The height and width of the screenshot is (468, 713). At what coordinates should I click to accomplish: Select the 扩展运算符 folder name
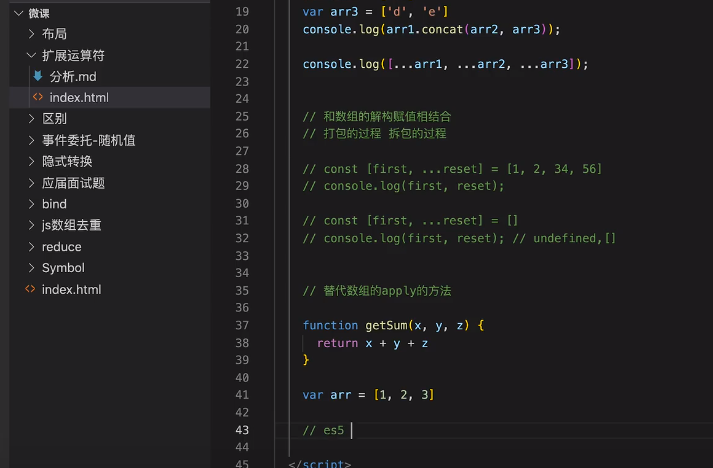click(73, 55)
